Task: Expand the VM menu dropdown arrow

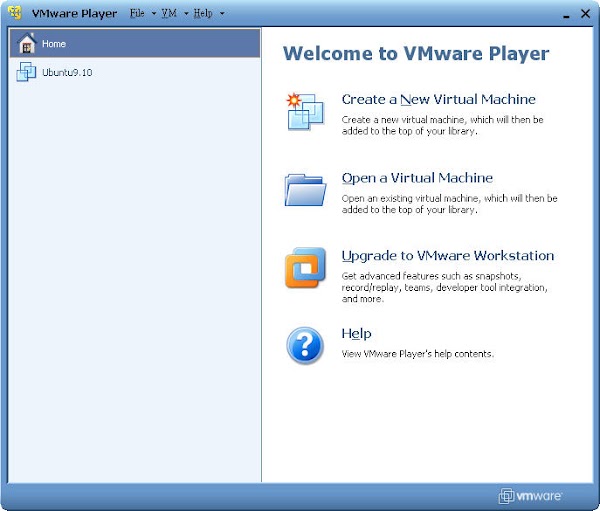Action: pyautogui.click(x=186, y=14)
